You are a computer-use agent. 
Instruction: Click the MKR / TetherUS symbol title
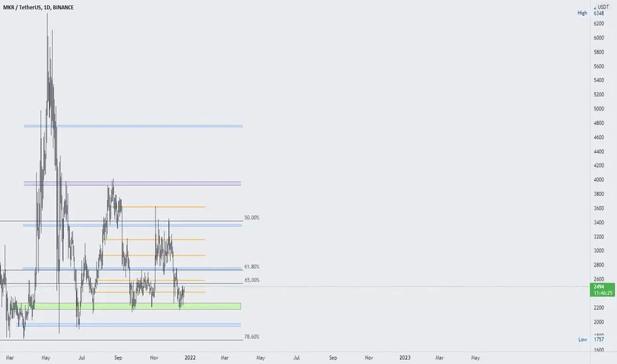click(x=22, y=7)
